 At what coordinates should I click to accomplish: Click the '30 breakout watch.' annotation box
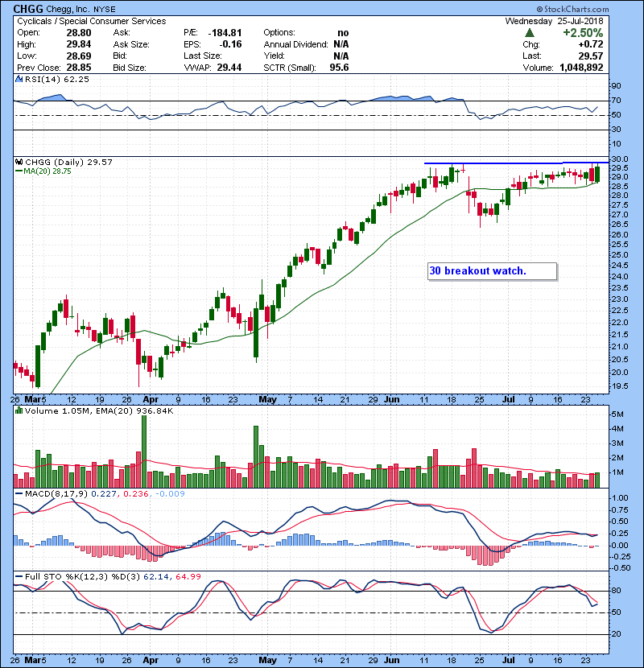[492, 271]
